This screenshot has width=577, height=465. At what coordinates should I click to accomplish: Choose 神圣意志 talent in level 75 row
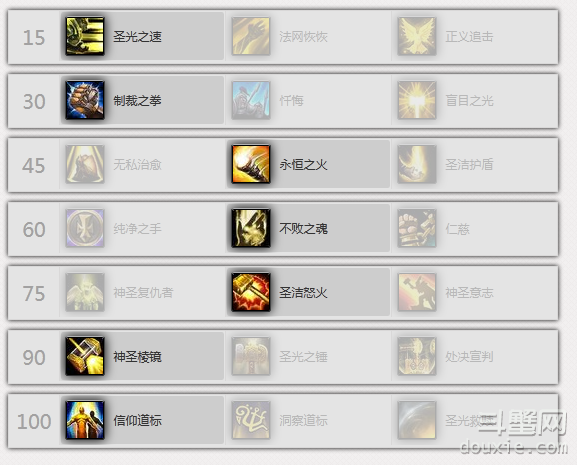point(469,292)
